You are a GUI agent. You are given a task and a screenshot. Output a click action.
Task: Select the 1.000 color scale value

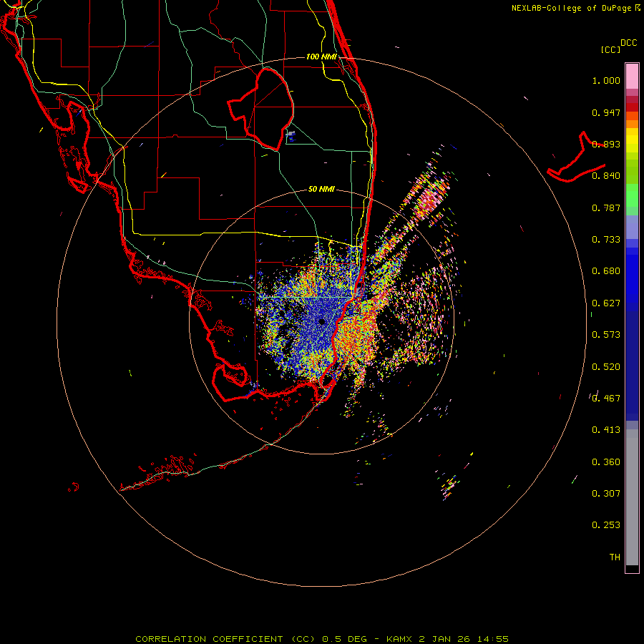point(606,80)
